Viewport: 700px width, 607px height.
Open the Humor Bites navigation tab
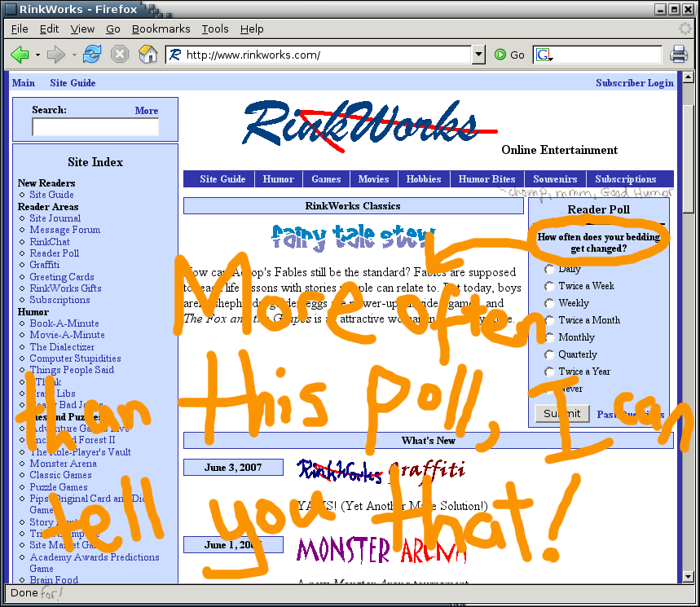tap(486, 179)
